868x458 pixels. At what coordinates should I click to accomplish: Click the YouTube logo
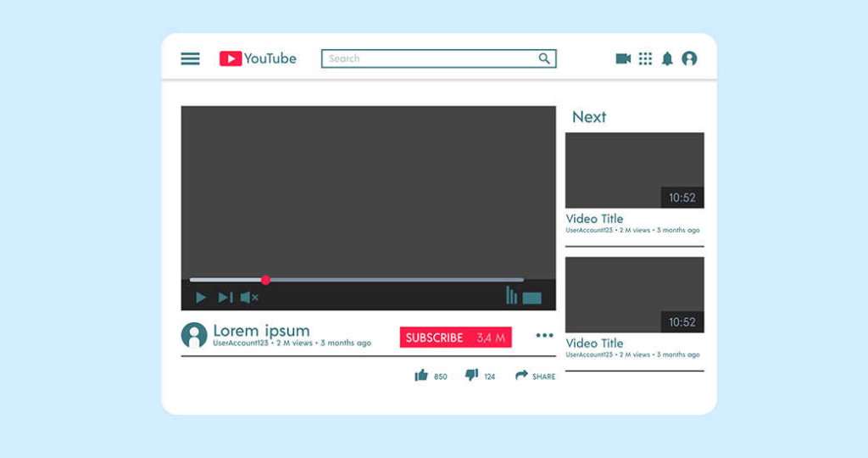coord(258,59)
